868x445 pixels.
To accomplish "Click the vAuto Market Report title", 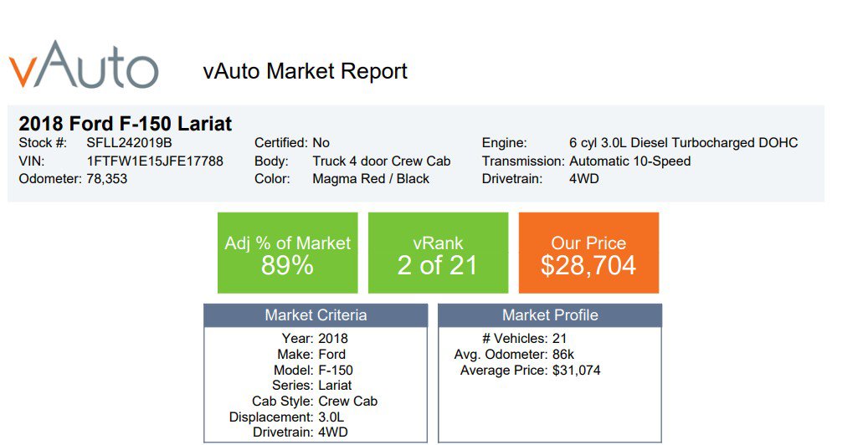I will pos(305,71).
